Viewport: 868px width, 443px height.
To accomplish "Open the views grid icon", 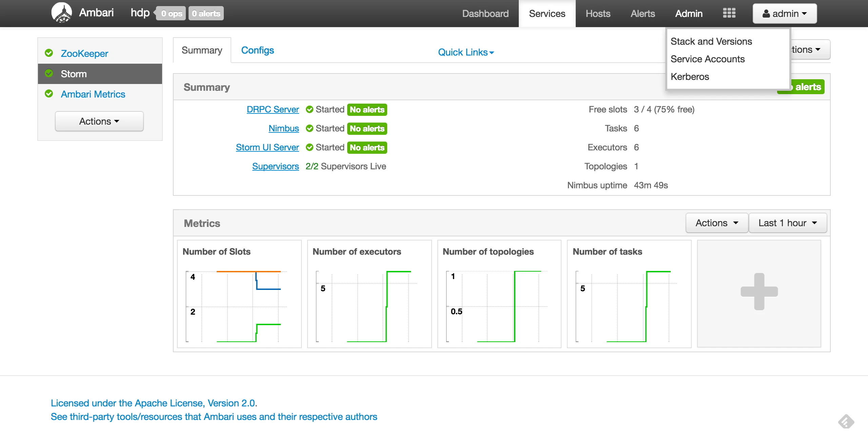I will (729, 13).
